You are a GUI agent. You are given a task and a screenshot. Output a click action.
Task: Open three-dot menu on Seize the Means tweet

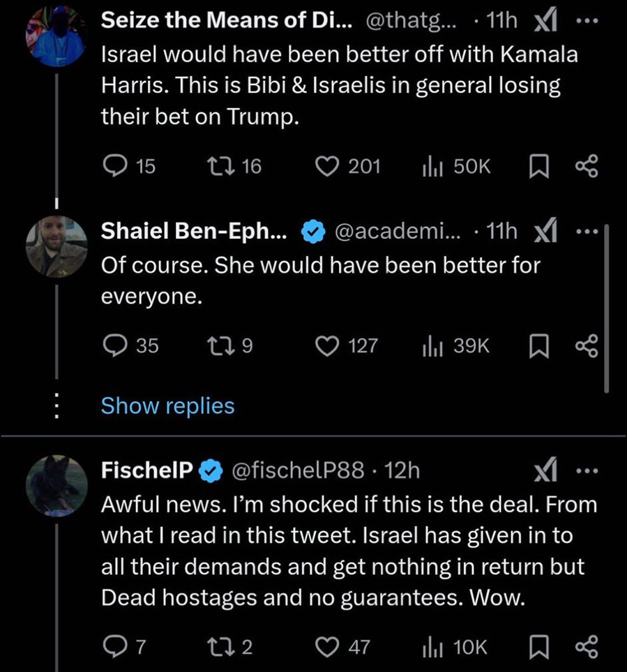pos(585,21)
